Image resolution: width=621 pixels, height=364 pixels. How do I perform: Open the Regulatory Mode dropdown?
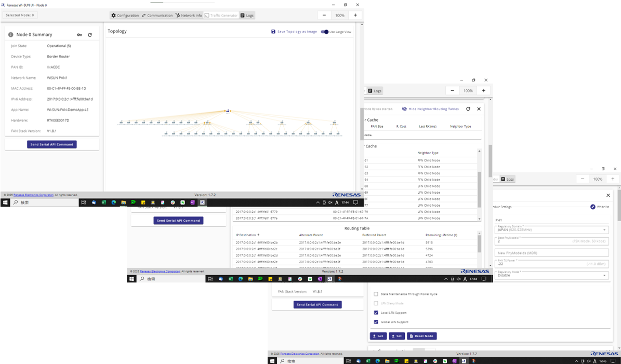(552, 275)
